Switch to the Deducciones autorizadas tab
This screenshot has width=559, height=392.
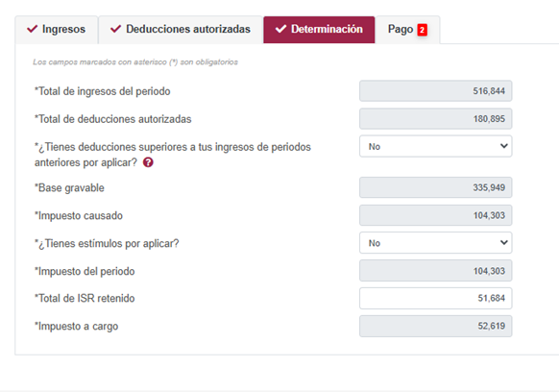click(x=181, y=30)
